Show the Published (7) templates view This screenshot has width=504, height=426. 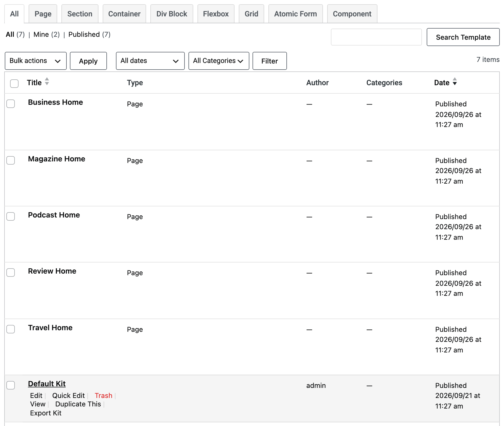89,34
